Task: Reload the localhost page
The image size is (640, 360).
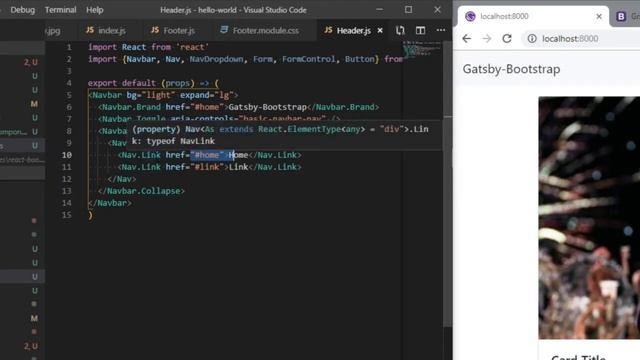Action: 507,38
